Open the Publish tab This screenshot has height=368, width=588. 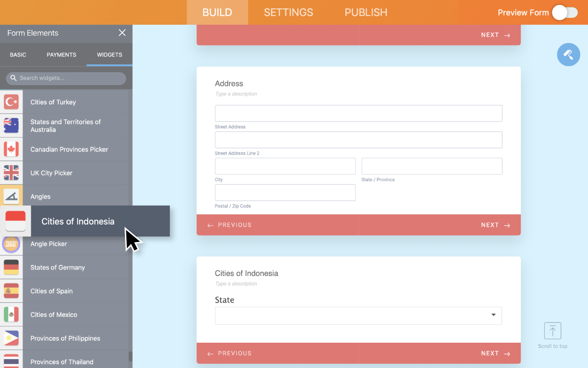366,12
